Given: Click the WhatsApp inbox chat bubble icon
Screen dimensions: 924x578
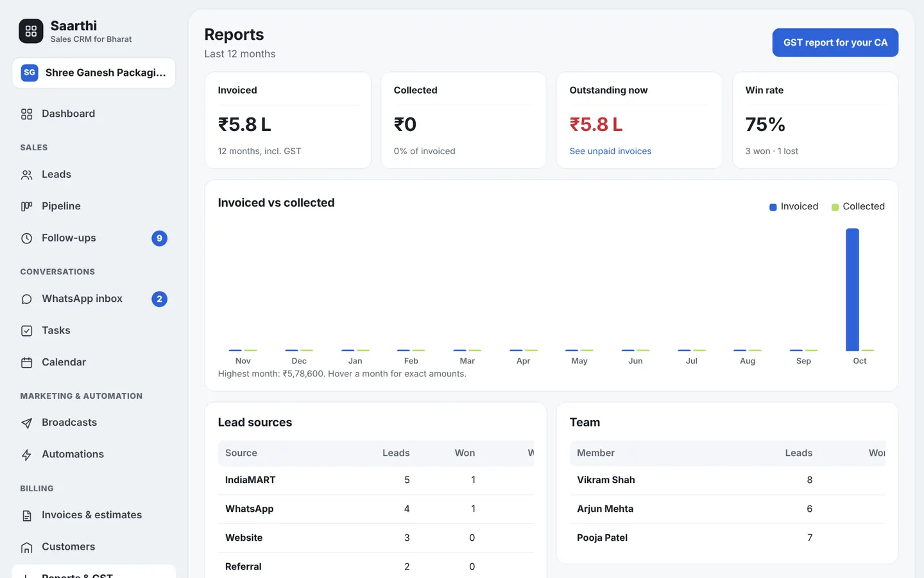Looking at the screenshot, I should [x=26, y=299].
